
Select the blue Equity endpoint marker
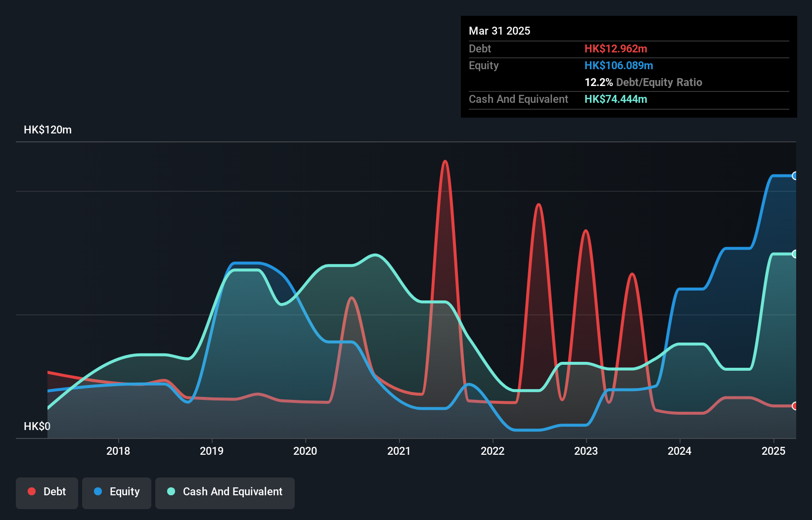[x=795, y=175]
